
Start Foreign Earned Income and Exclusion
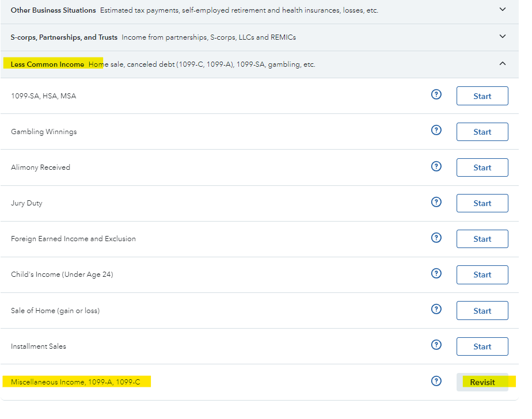[x=482, y=239]
